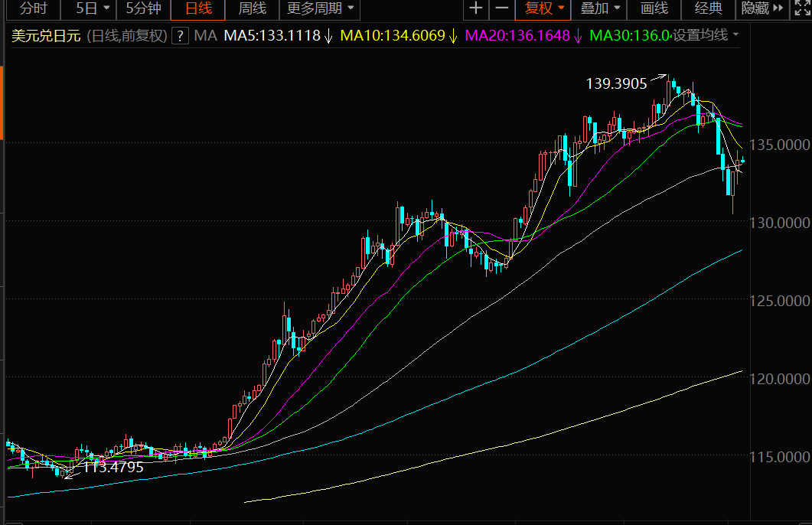This screenshot has height=525, width=812.
Task: Switch to the 分时 tab
Action: click(x=33, y=9)
